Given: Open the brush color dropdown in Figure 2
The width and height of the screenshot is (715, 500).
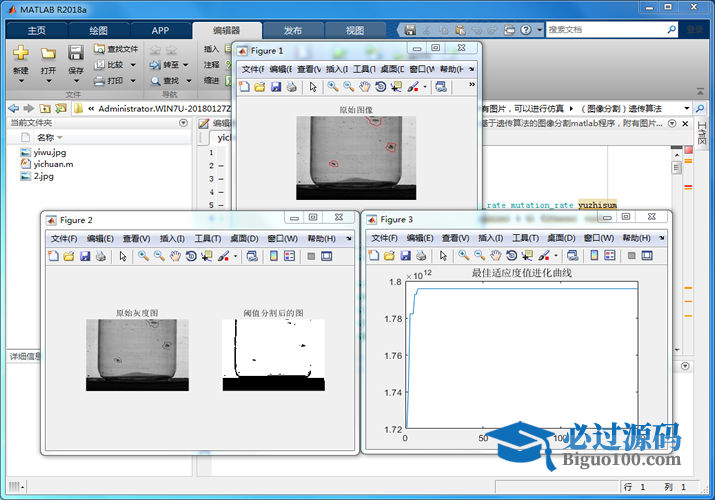Looking at the screenshot, I should (x=235, y=256).
